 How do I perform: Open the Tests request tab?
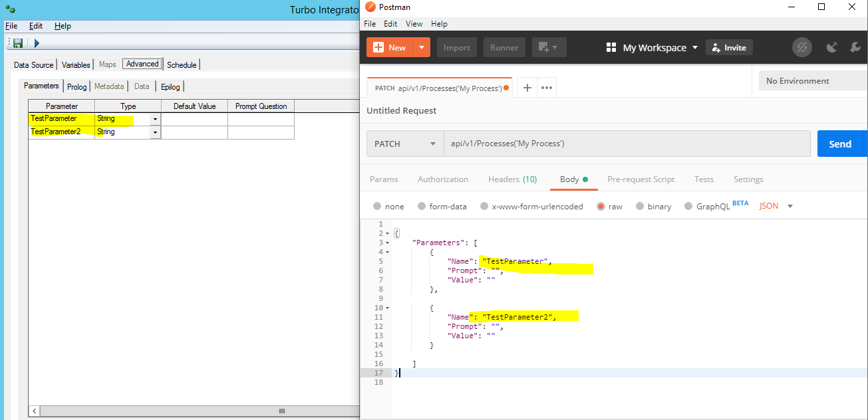pyautogui.click(x=704, y=179)
